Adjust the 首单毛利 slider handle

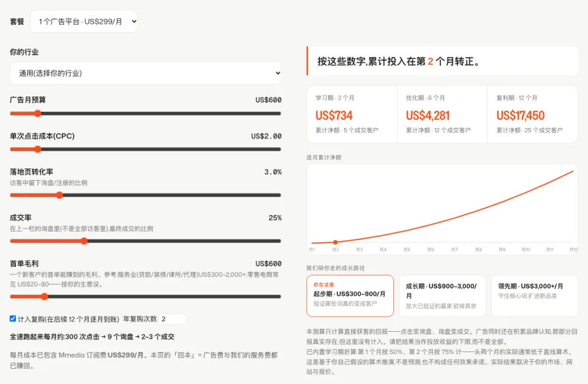tap(44, 296)
